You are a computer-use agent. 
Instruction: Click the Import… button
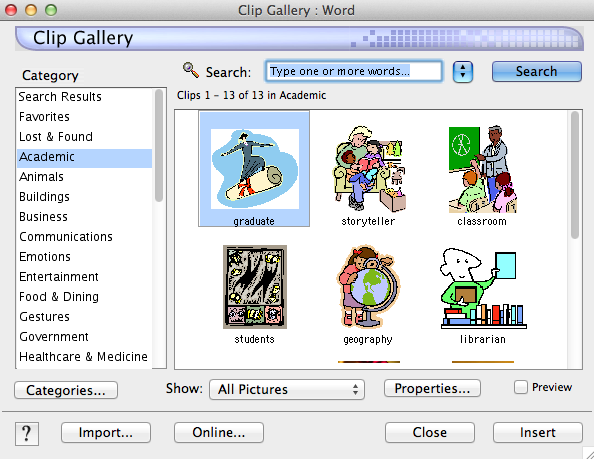[106, 432]
